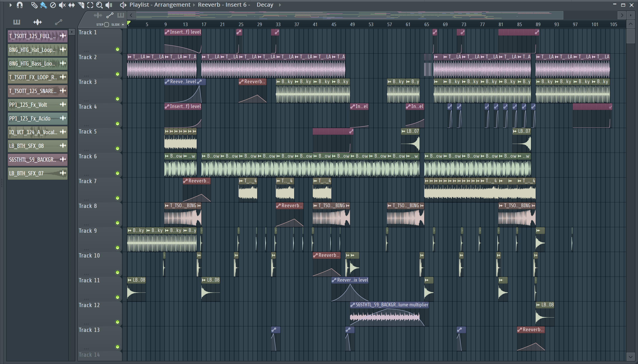638x364 pixels.
Task: Mute Track 12 with its green LED
Action: pos(117,322)
